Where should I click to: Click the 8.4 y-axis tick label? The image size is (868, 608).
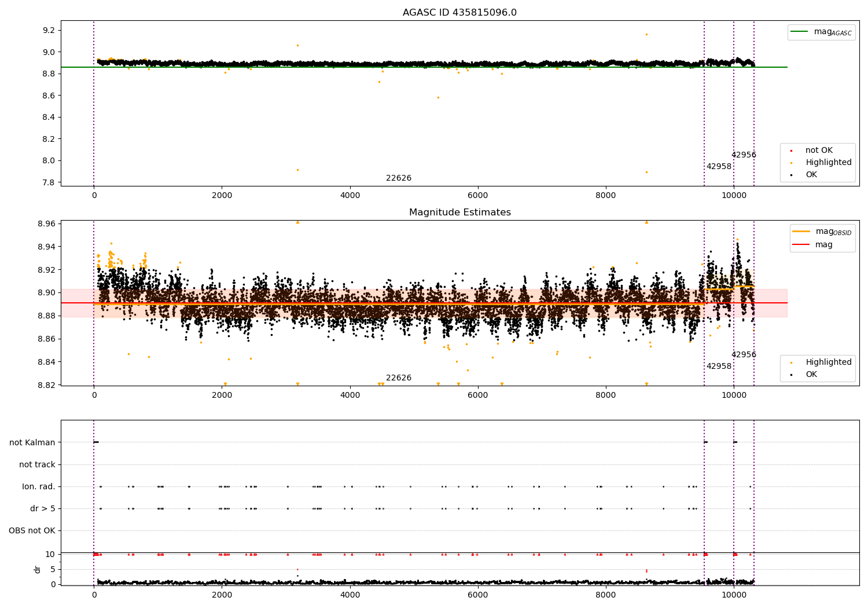(x=49, y=118)
